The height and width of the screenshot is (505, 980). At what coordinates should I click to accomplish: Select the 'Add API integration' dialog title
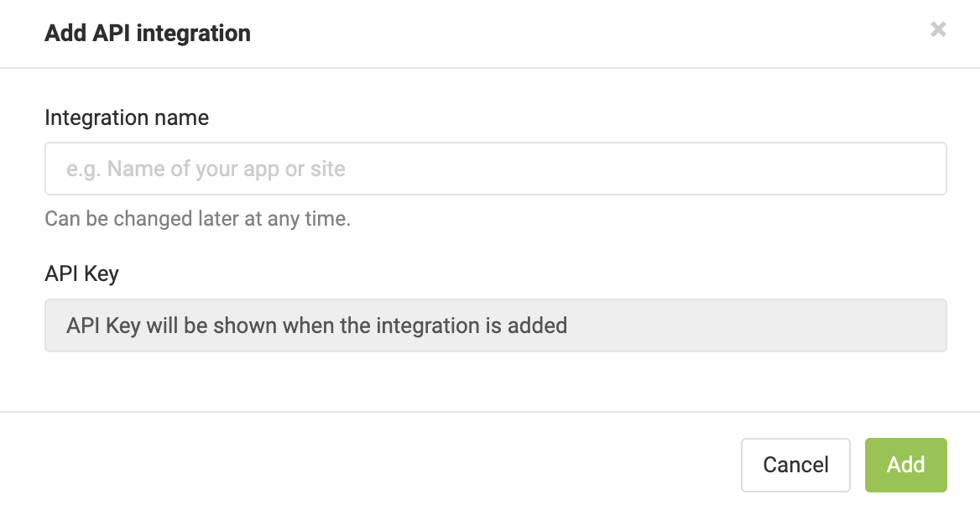[148, 33]
